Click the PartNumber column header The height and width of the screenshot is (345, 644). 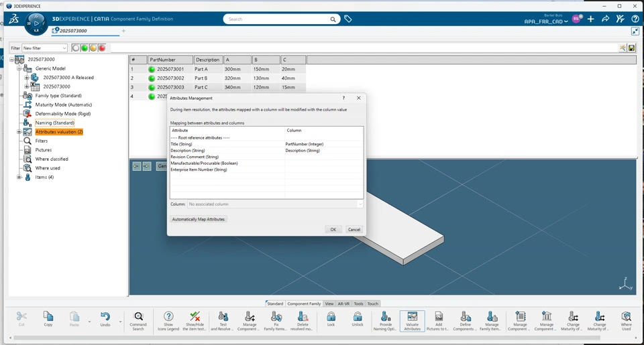pyautogui.click(x=170, y=60)
